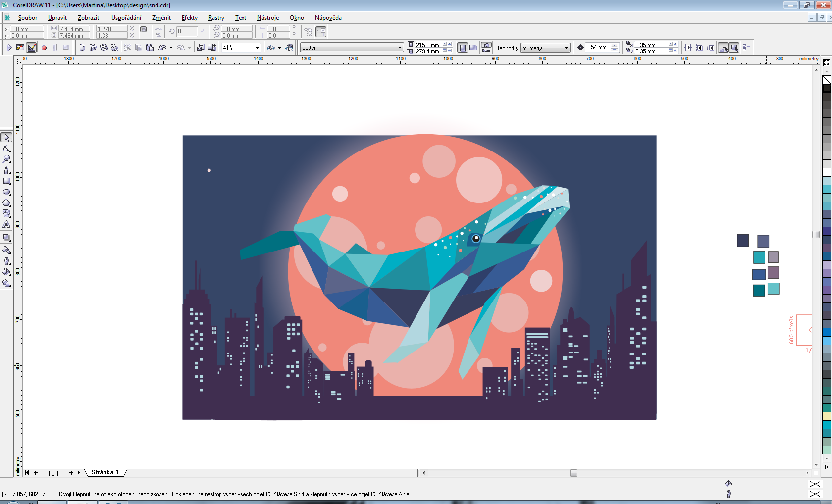Open the Nástroje menu

268,18
